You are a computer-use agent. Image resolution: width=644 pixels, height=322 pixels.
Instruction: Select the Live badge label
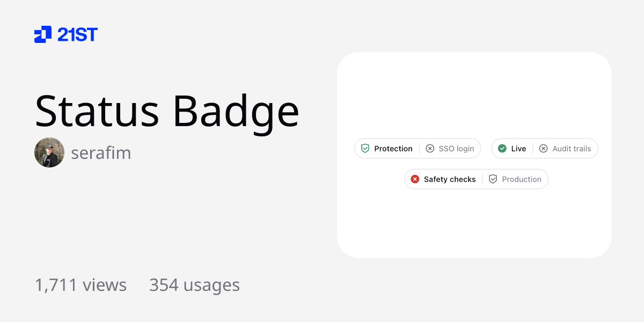click(x=518, y=148)
